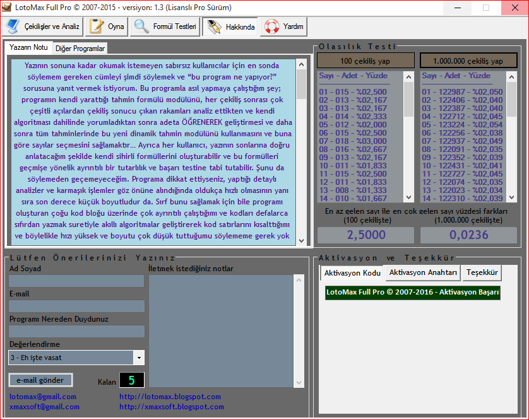Switch to the Aktivasyon Kodu tab
The image size is (529, 420).
pos(352,273)
